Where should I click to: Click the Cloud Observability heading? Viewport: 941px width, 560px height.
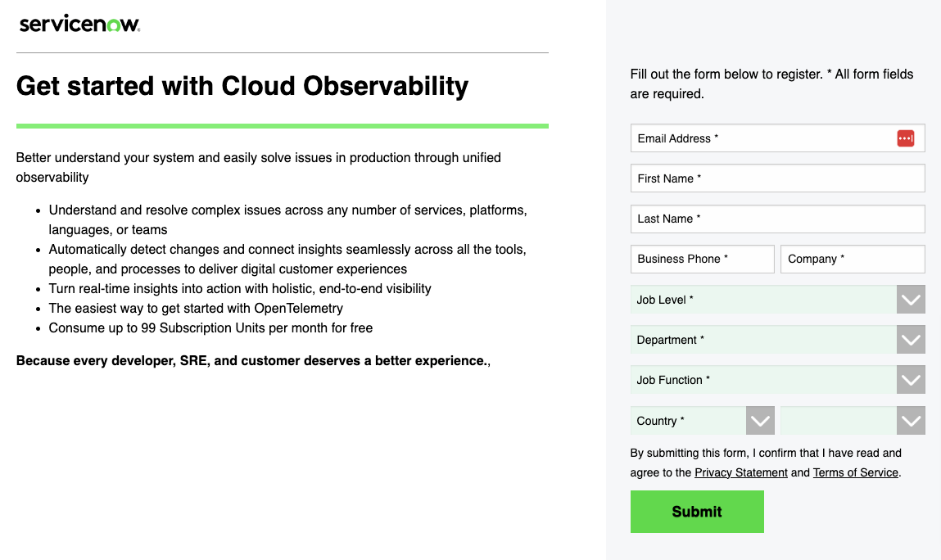click(242, 85)
